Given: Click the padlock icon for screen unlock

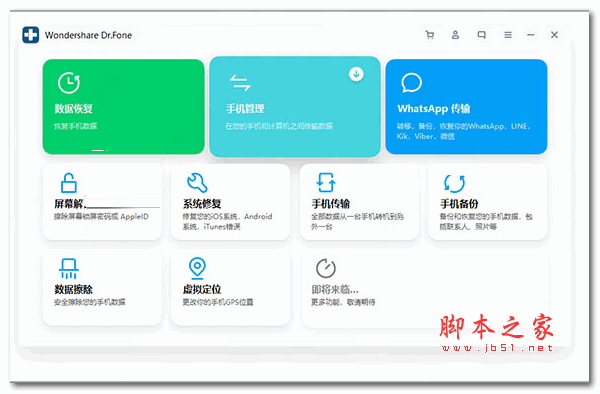Looking at the screenshot, I should (69, 183).
